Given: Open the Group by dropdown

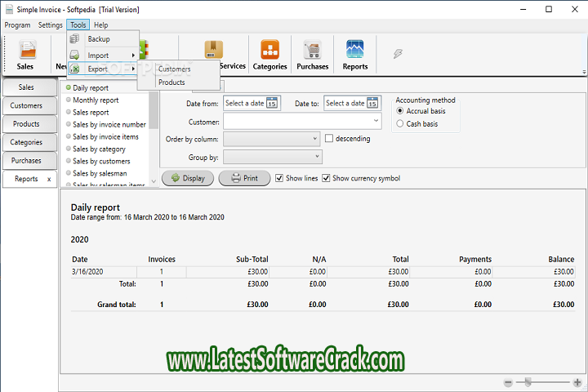Looking at the screenshot, I should point(315,156).
